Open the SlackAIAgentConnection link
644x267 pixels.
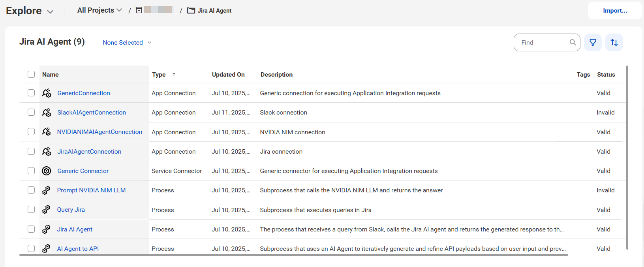point(92,112)
